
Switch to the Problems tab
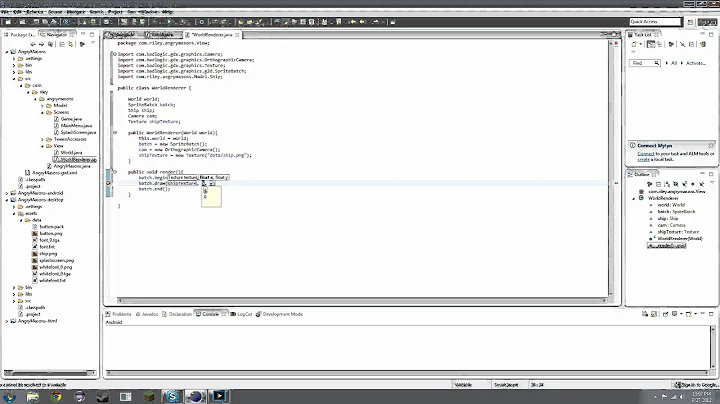point(118,314)
